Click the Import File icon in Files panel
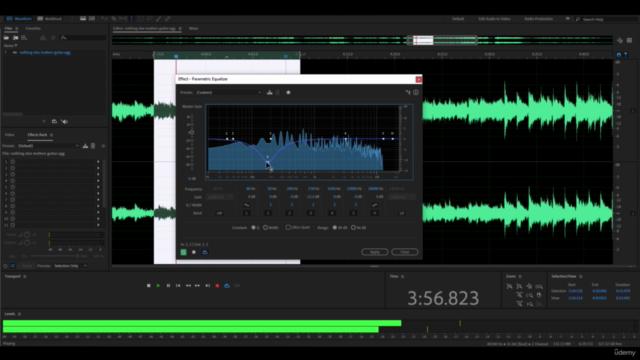640x360 pixels. (x=16, y=38)
